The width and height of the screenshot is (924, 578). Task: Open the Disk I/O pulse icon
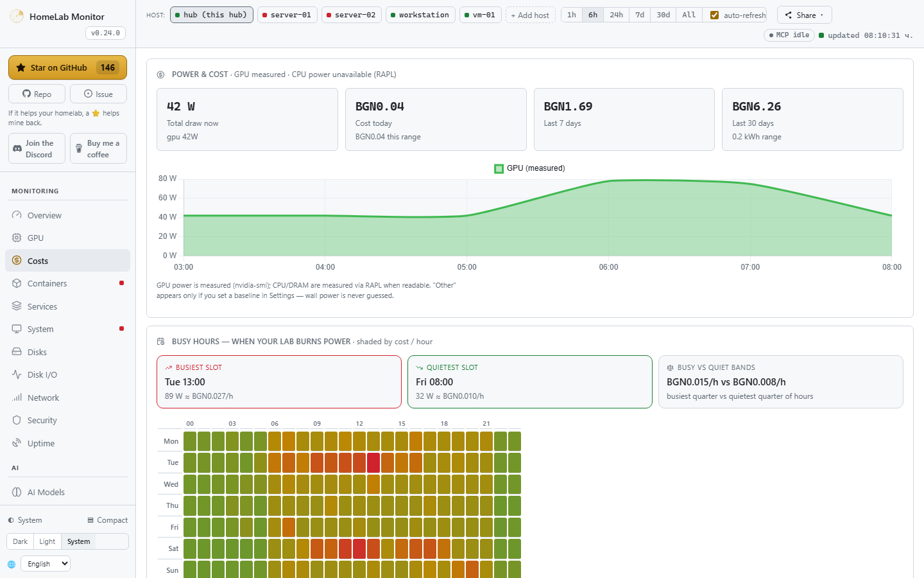pos(17,374)
